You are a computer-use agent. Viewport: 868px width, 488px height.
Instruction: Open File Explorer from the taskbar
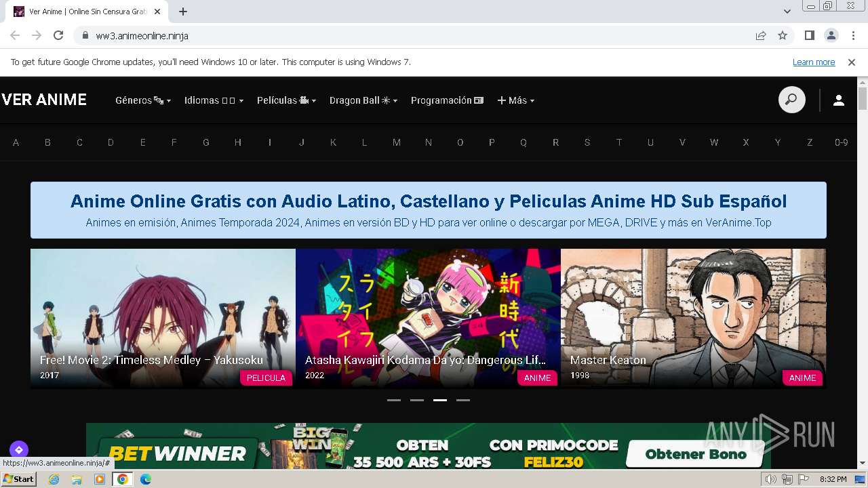[77, 479]
